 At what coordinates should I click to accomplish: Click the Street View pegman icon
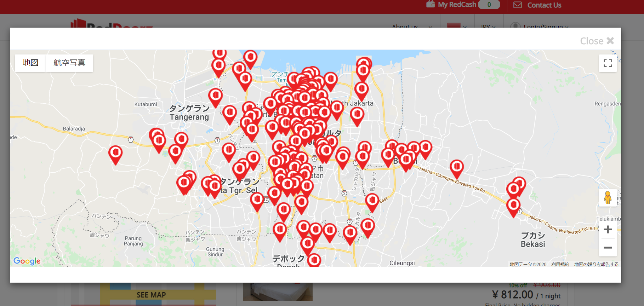608,197
